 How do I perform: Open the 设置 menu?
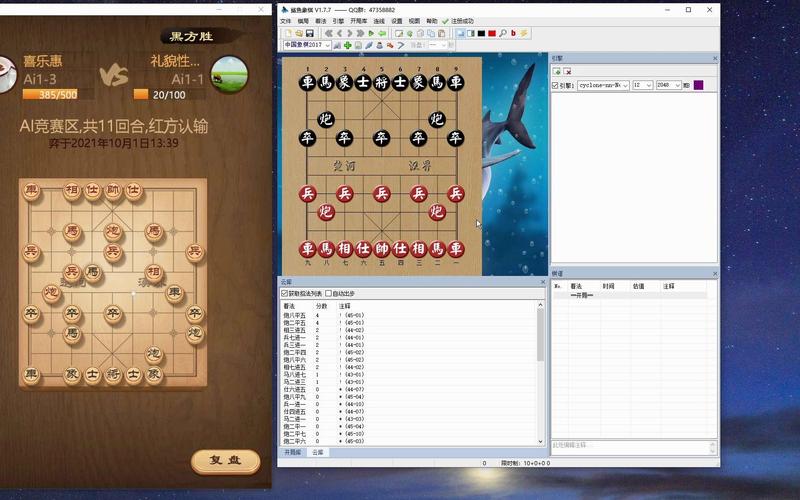(397, 21)
